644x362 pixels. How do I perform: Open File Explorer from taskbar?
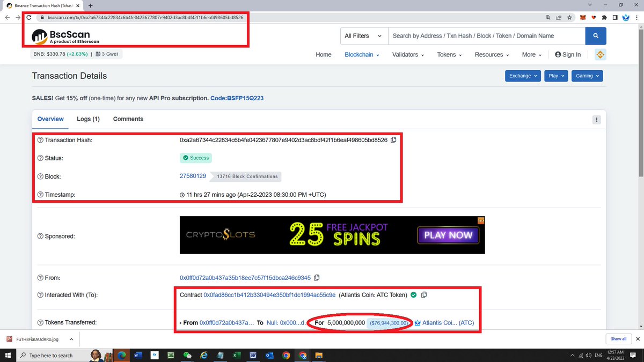[x=319, y=355]
